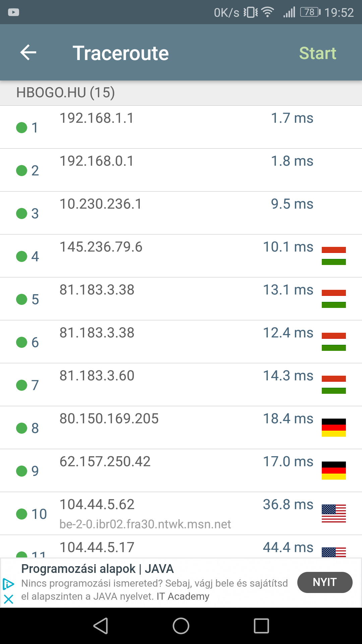The height and width of the screenshot is (644, 362).
Task: Tap the German flag on hop 8
Action: [x=334, y=428]
